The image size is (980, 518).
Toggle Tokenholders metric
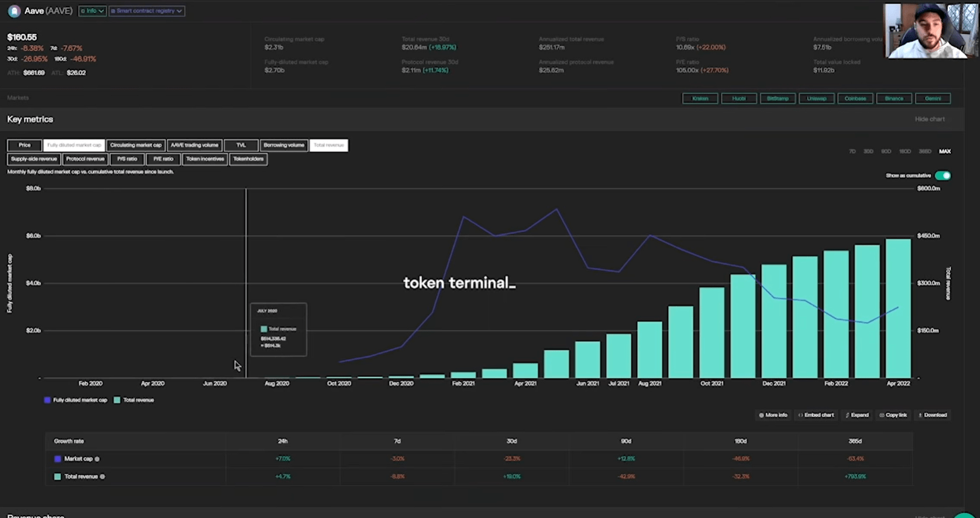[x=248, y=159]
